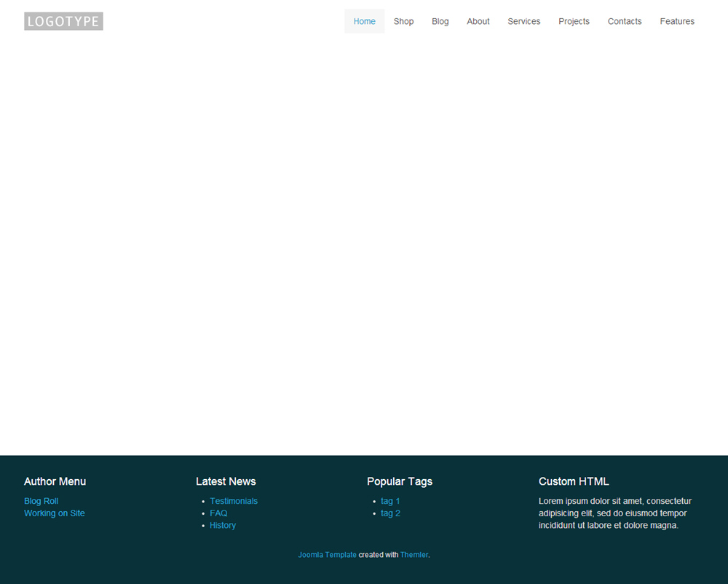This screenshot has height=584, width=728.
Task: Click the Custom HTML heading
Action: (574, 481)
